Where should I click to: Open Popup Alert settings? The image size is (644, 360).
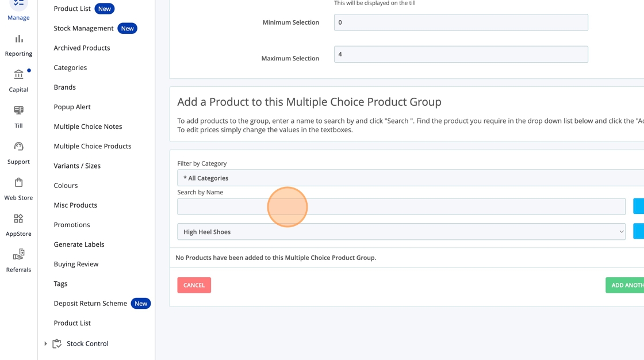[72, 107]
